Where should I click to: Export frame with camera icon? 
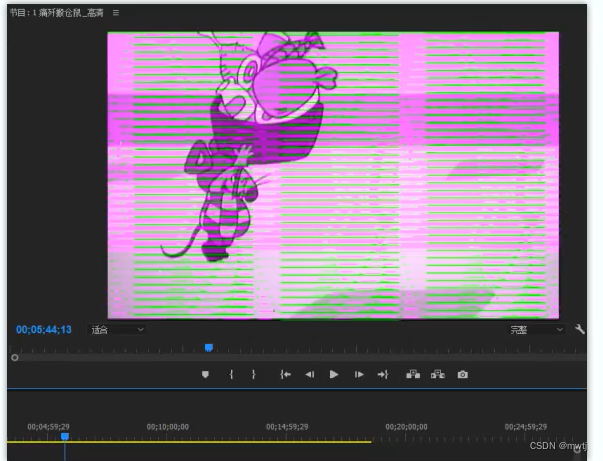pyautogui.click(x=463, y=374)
